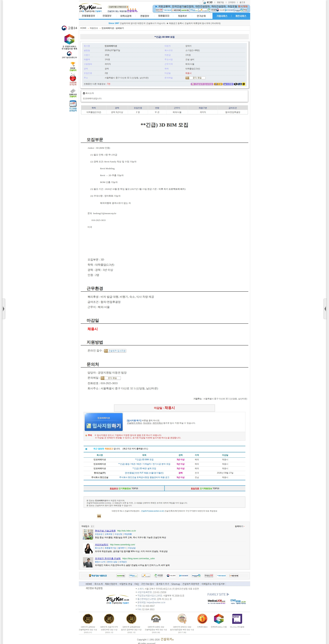This screenshot has width=329, height=644.
Task: Open the **긴급) 2D 배관 설계 모집 posting
Action: point(144,468)
